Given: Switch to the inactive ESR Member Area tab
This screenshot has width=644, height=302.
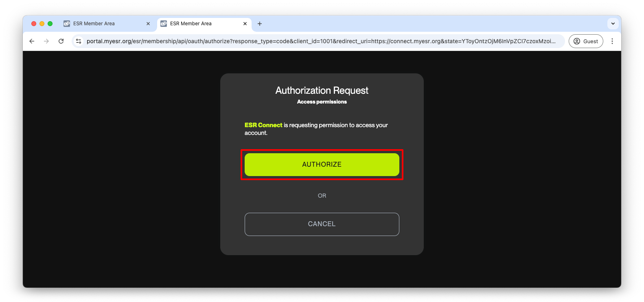Looking at the screenshot, I should pos(98,24).
